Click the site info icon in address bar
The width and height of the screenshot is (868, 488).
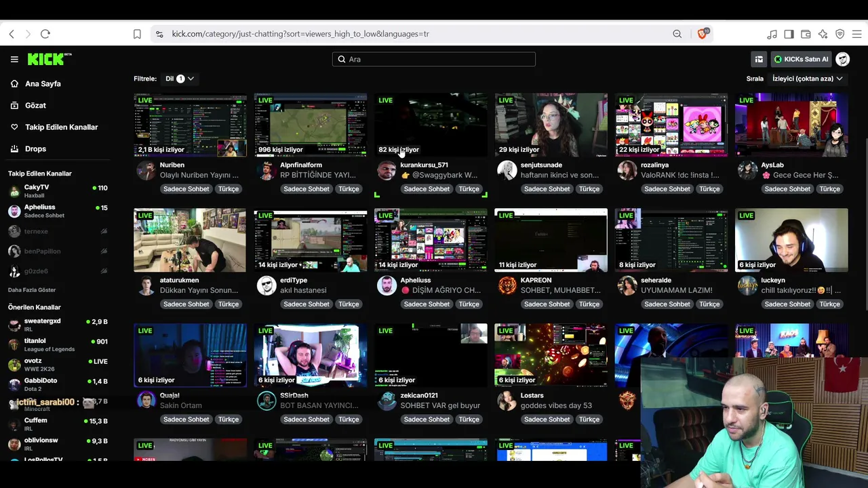(159, 34)
